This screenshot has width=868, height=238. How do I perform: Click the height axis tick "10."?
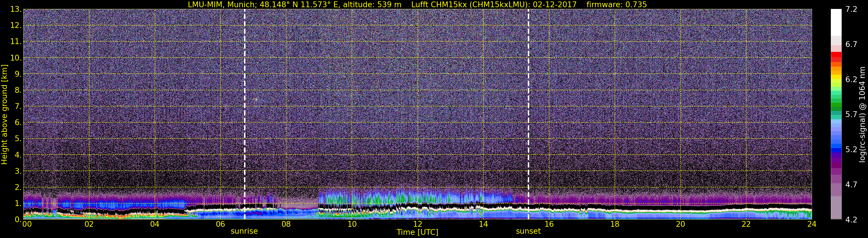tap(16, 58)
